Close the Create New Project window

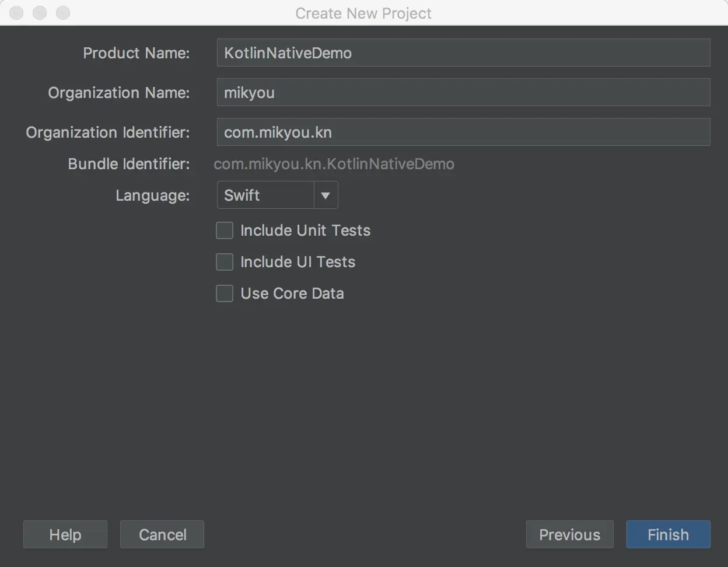(16, 13)
